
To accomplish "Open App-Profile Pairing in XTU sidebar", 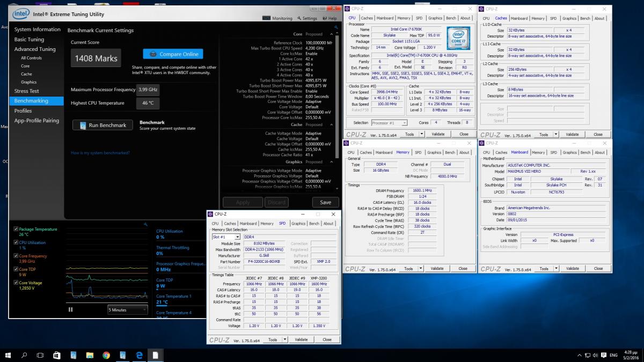I will (x=36, y=121).
